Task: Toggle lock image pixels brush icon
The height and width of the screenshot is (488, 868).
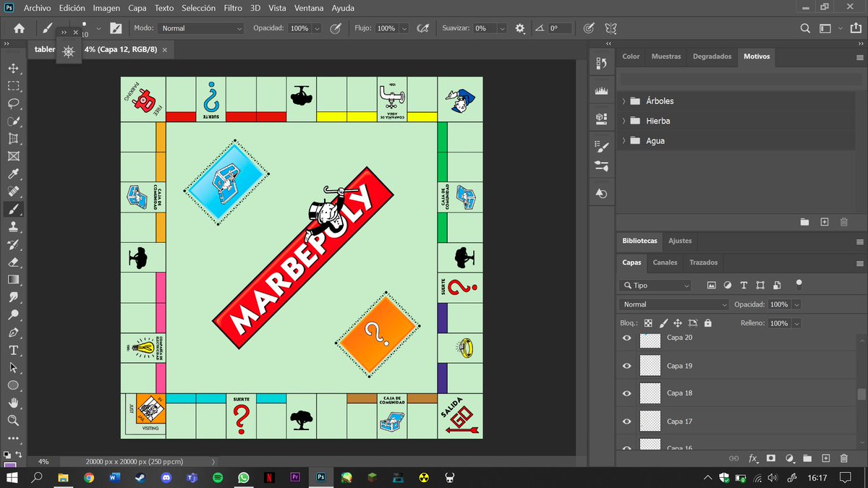Action: coord(663,323)
